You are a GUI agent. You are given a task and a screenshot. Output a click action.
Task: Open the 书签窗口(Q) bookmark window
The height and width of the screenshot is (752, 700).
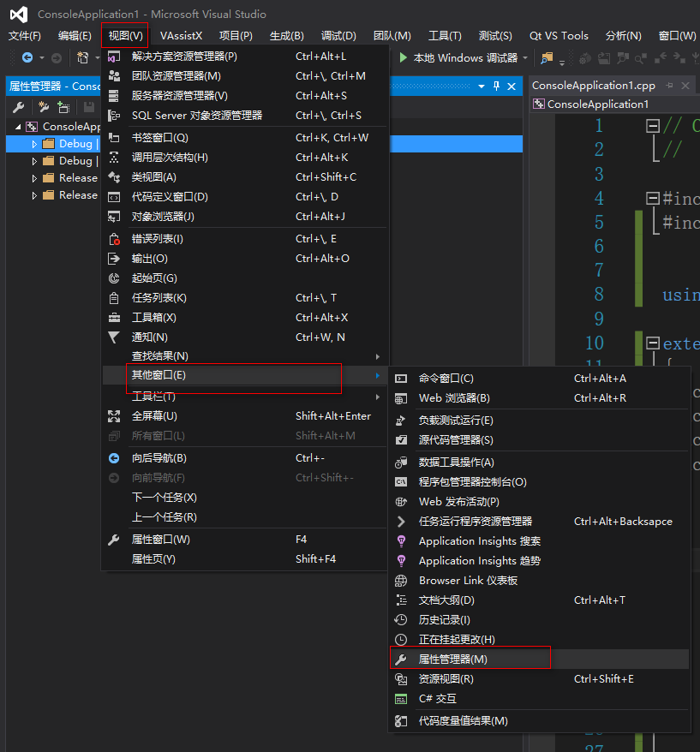pos(245,138)
